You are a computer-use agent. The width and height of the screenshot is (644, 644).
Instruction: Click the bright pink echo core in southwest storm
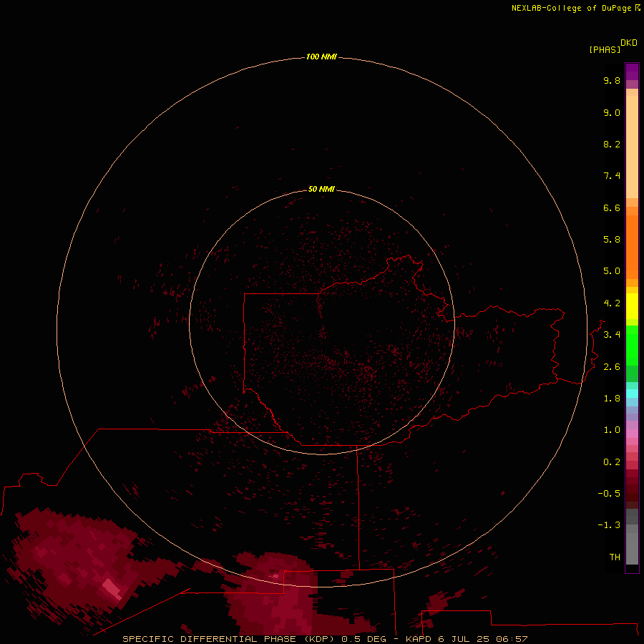112,588
